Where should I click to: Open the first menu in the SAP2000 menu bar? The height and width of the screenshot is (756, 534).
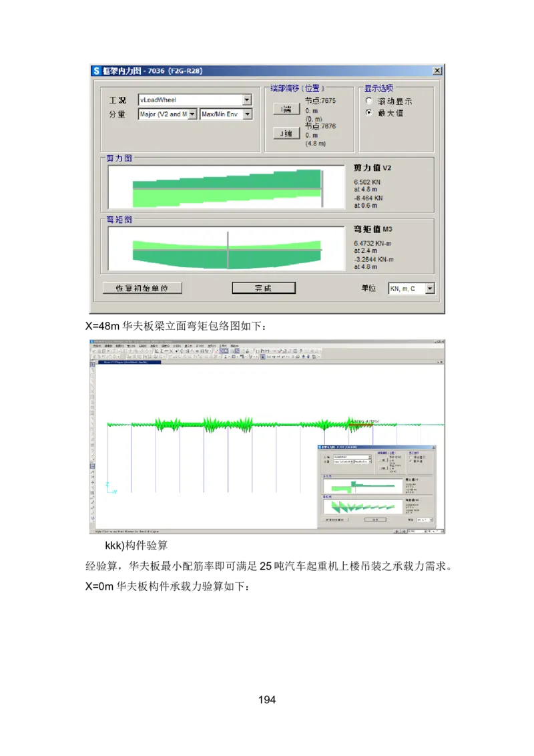[x=98, y=346]
